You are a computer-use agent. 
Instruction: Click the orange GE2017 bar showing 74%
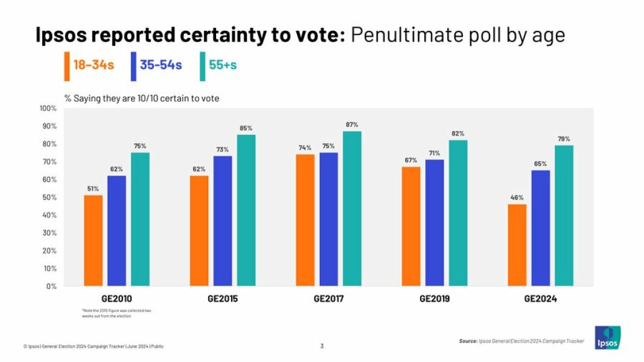click(x=305, y=220)
